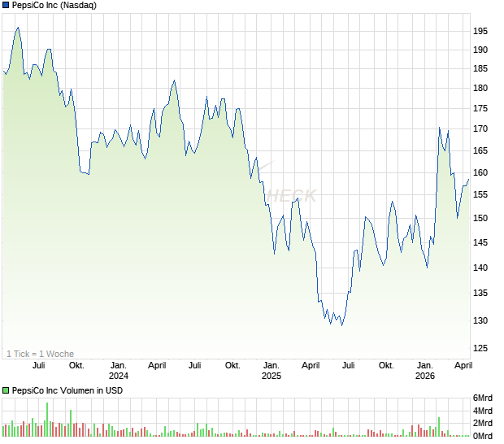Image resolution: width=504 pixels, height=444 pixels.
Task: Click the 145 price axis label
Action: pos(480,242)
